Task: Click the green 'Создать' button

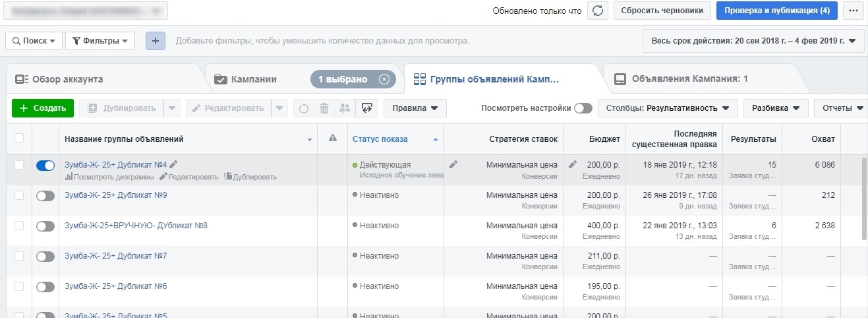Action: click(x=43, y=108)
